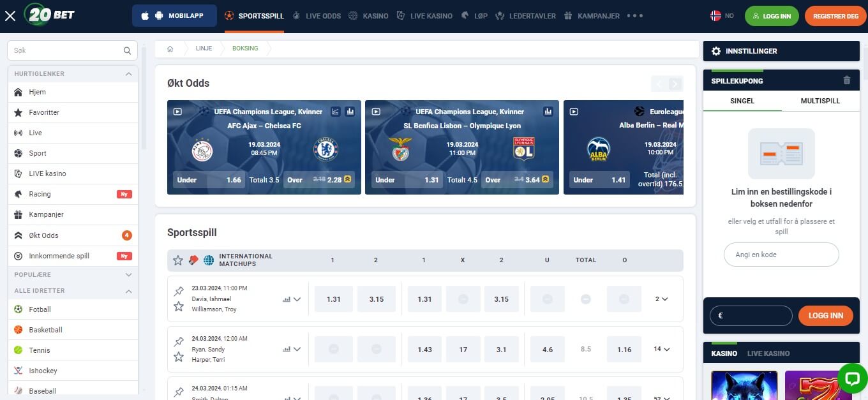Open Live in the quick links
This screenshot has height=400, width=868.
[73, 133]
